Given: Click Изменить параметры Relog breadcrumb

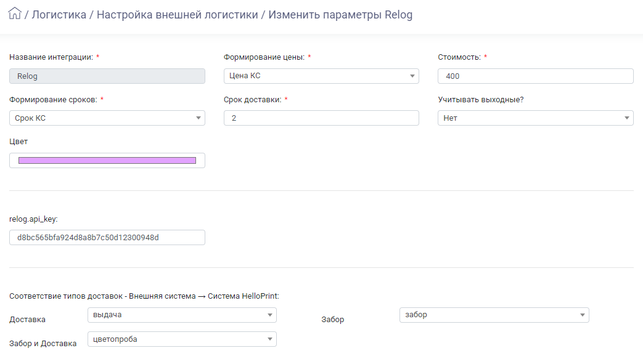Looking at the screenshot, I should (x=340, y=15).
